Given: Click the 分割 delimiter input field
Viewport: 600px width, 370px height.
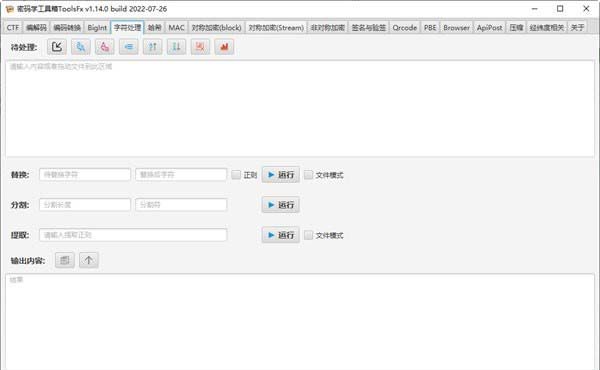Looking at the screenshot, I should 181,205.
